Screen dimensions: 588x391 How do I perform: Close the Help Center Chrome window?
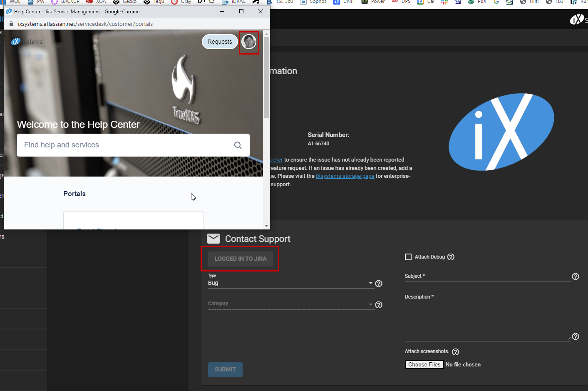261,11
